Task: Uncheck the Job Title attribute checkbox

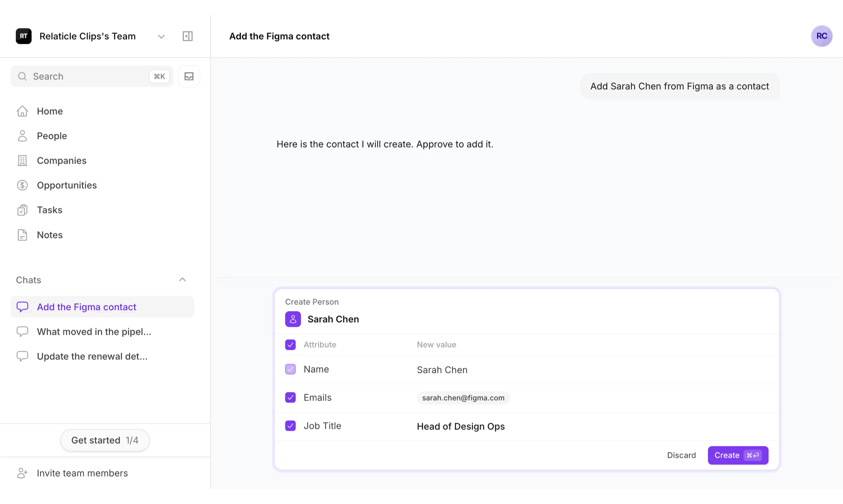Action: pyautogui.click(x=290, y=425)
